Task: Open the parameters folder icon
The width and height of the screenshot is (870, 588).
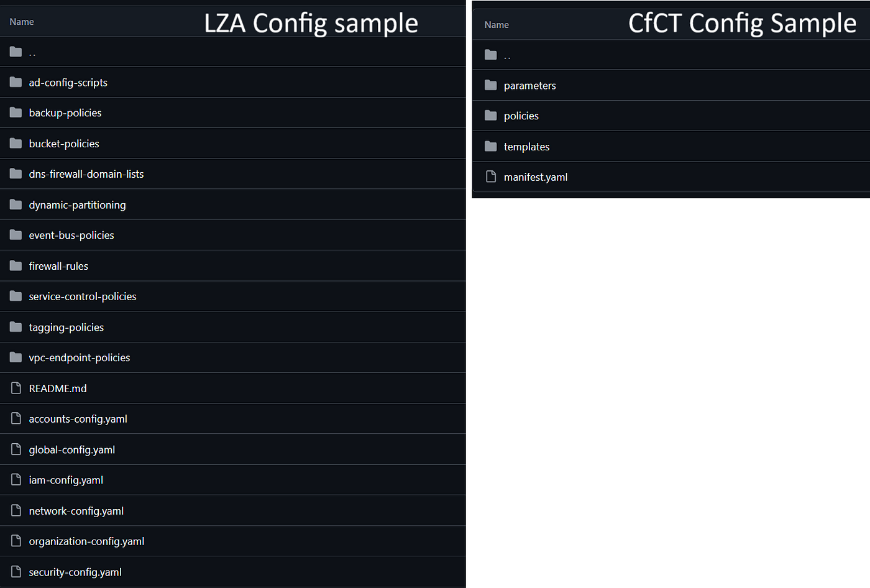Action: pos(491,85)
